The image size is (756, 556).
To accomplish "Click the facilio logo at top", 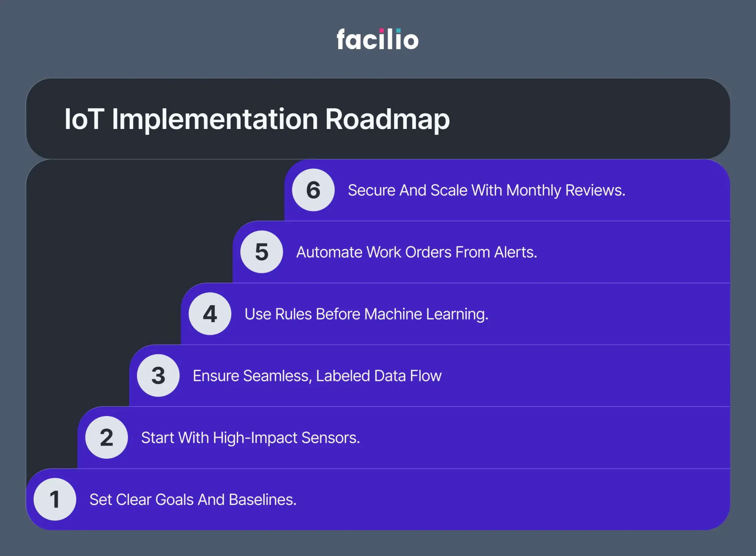I will coord(377,40).
